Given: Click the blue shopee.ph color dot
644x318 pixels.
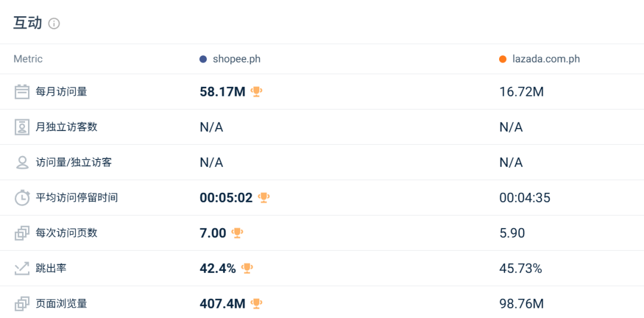Looking at the screenshot, I should point(203,59).
